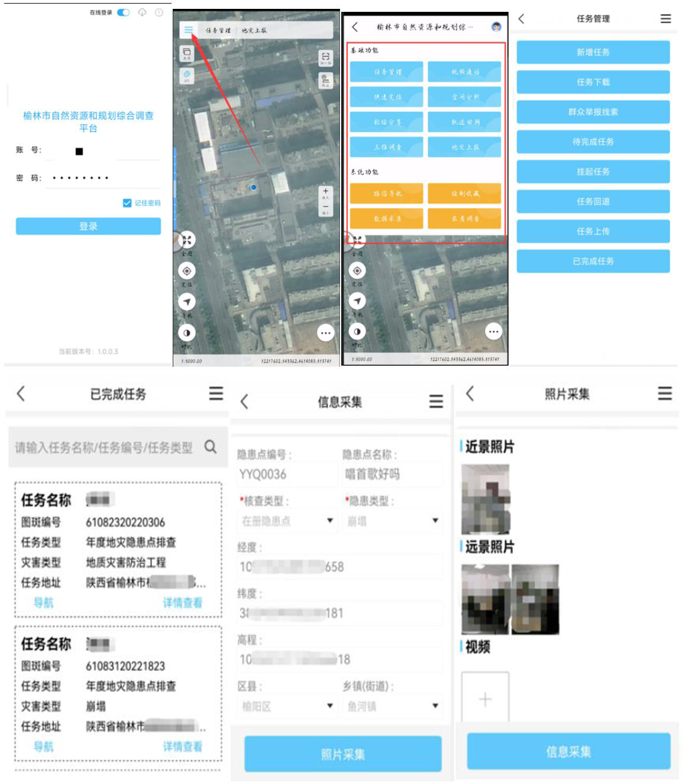
Task: Open 详情查看 for task 61082320220306
Action: pyautogui.click(x=182, y=602)
